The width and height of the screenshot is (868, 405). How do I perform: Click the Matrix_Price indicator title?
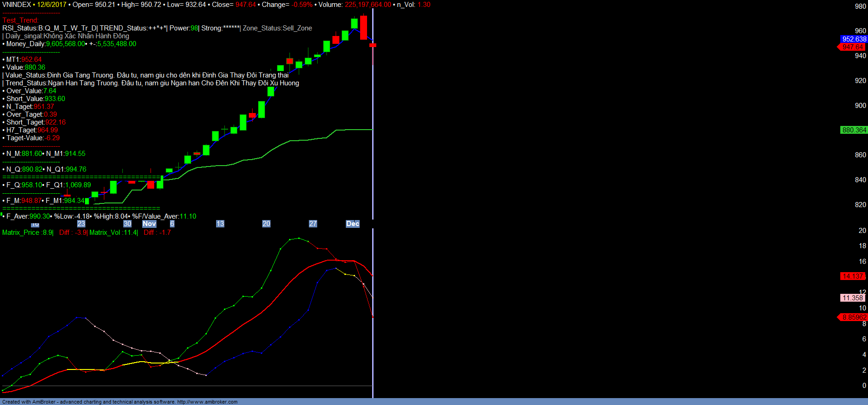tap(21, 232)
